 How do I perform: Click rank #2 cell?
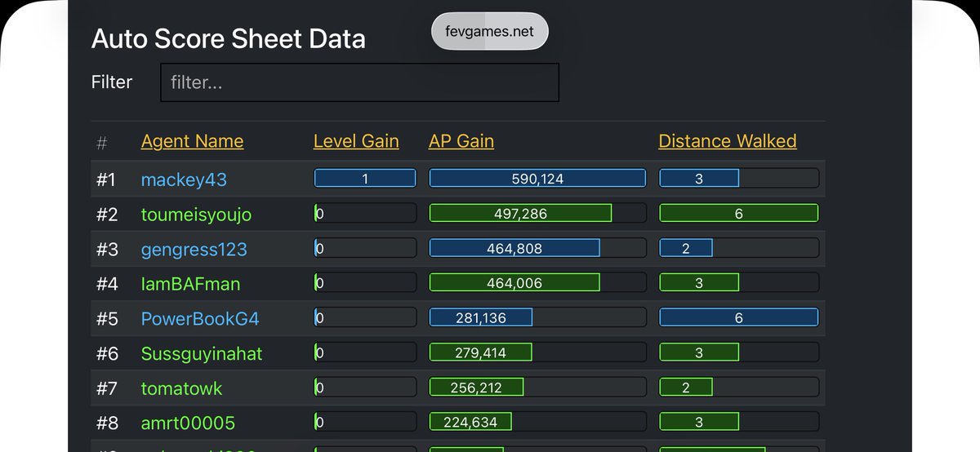tap(107, 215)
